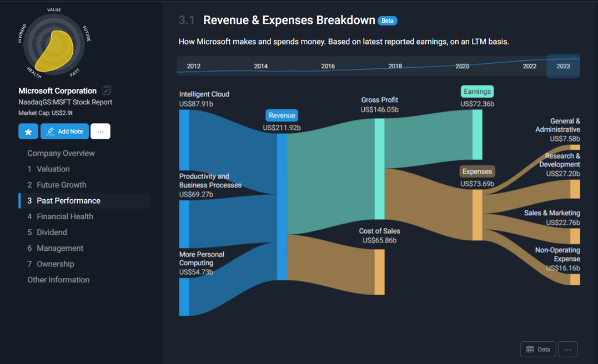
Task: Click the Non-Operating Expense value US$16.16b
Action: coord(563,269)
